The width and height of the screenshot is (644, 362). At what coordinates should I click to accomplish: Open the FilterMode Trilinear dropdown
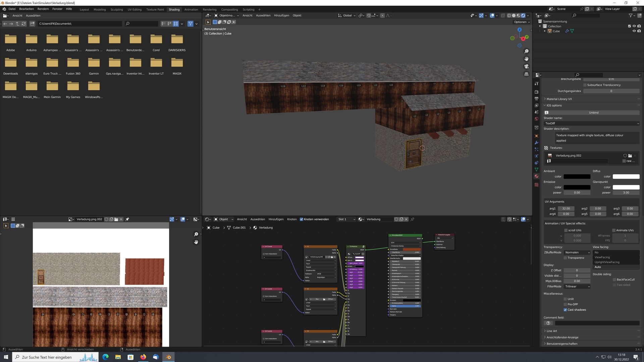tap(577, 287)
